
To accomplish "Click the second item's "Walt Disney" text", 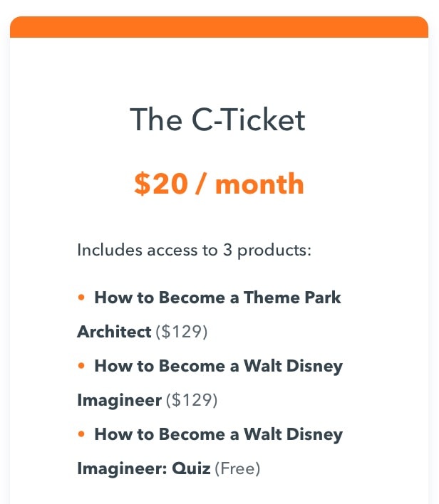I will click(x=293, y=366).
